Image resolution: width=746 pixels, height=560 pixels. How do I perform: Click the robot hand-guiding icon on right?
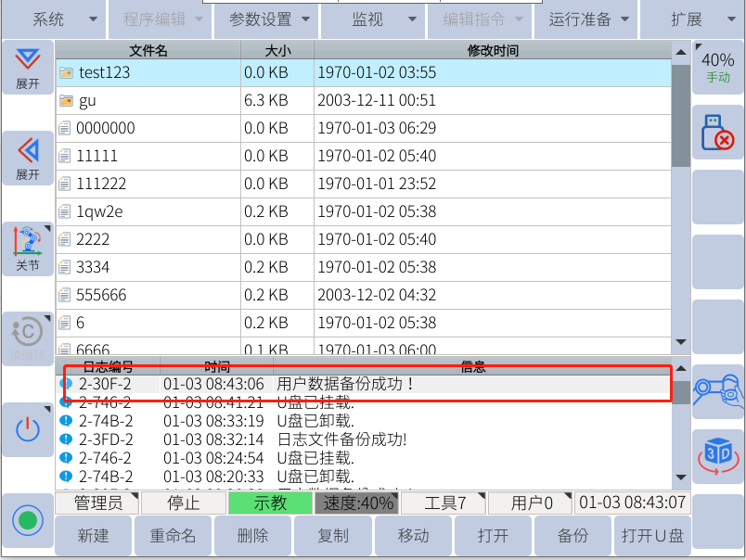tap(717, 391)
